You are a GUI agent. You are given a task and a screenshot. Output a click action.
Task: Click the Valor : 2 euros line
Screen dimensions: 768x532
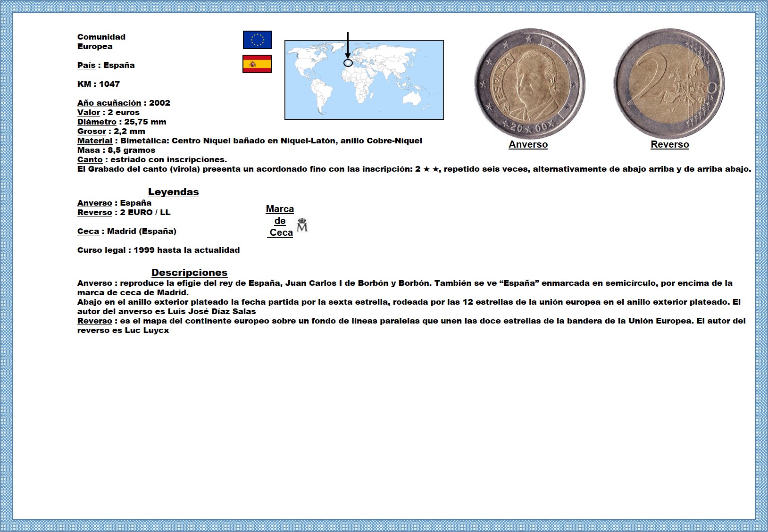(x=109, y=112)
